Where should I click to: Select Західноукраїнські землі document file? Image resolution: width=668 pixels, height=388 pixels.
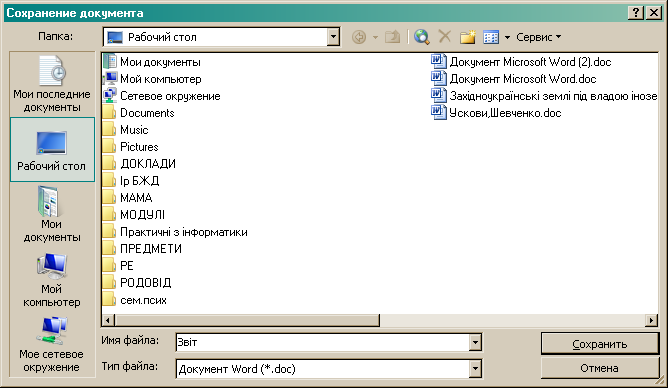544,96
